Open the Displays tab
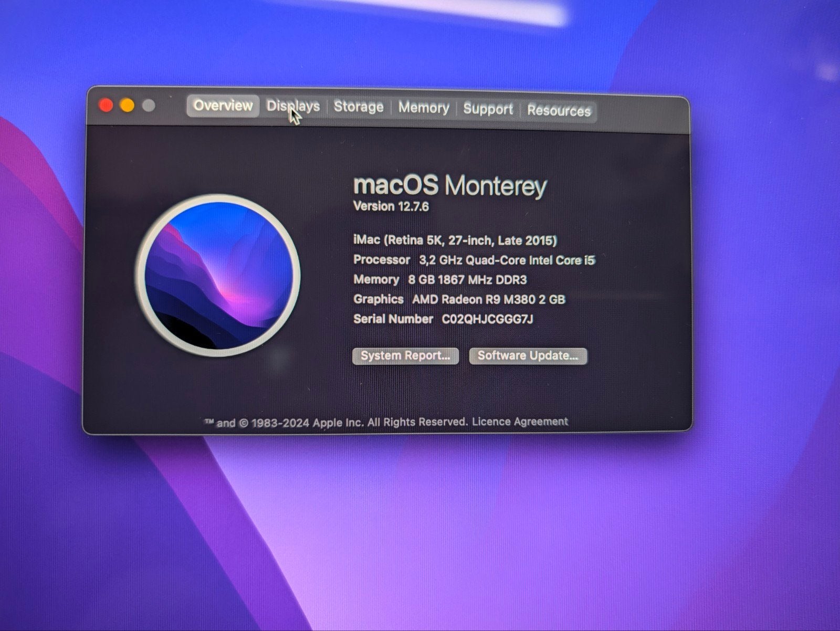840x631 pixels. 293,107
